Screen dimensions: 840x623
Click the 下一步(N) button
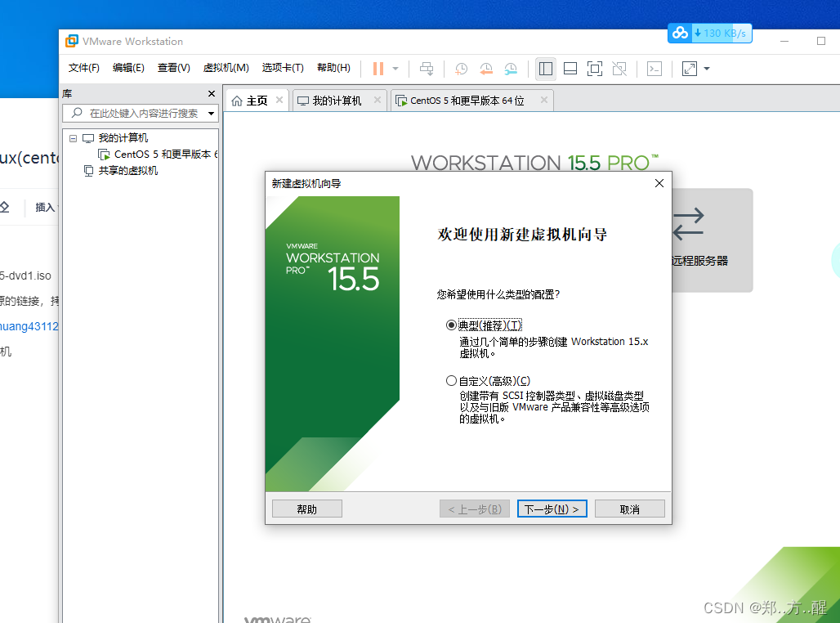(x=552, y=508)
